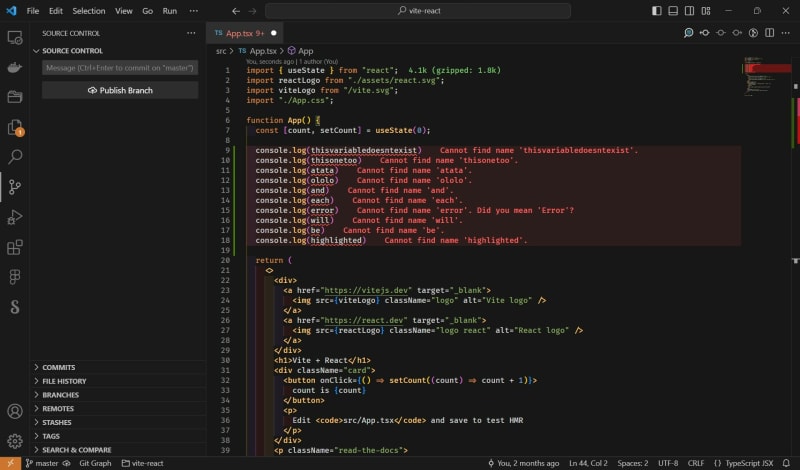800x470 pixels.
Task: Click the Publish Branch button
Action: [x=120, y=90]
